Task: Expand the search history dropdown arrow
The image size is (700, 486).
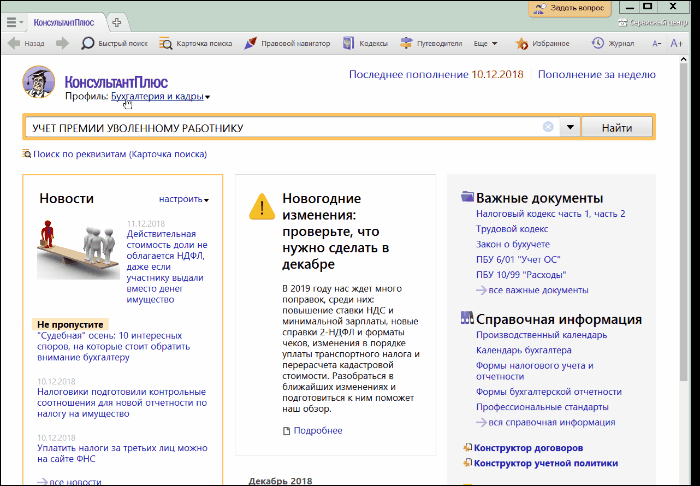Action: point(570,127)
